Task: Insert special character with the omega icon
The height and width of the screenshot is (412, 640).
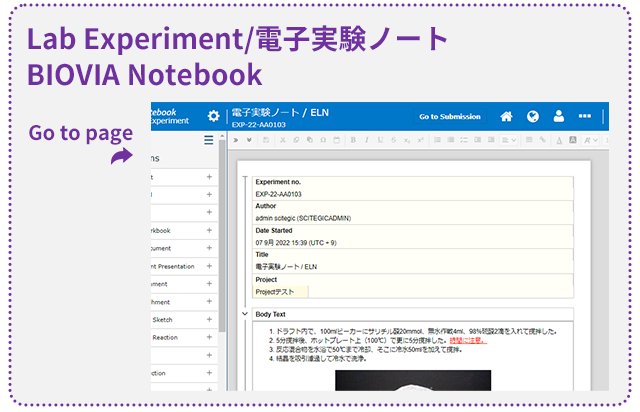Action: pos(323,140)
